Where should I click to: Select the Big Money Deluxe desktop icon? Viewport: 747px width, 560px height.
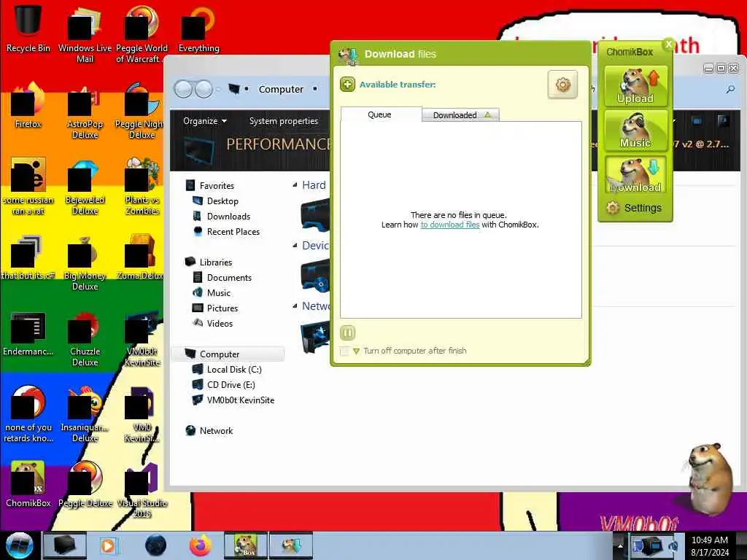click(x=85, y=262)
